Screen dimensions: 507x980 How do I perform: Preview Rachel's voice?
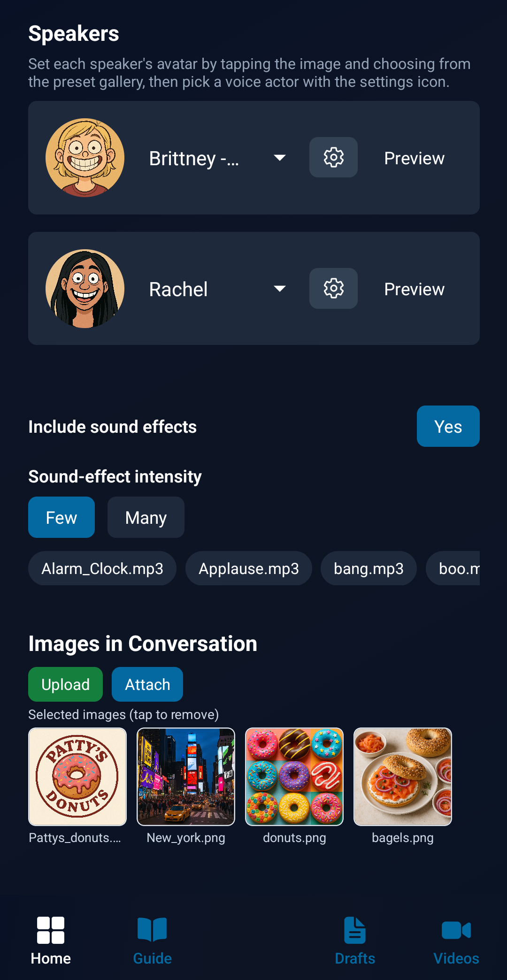click(x=414, y=289)
